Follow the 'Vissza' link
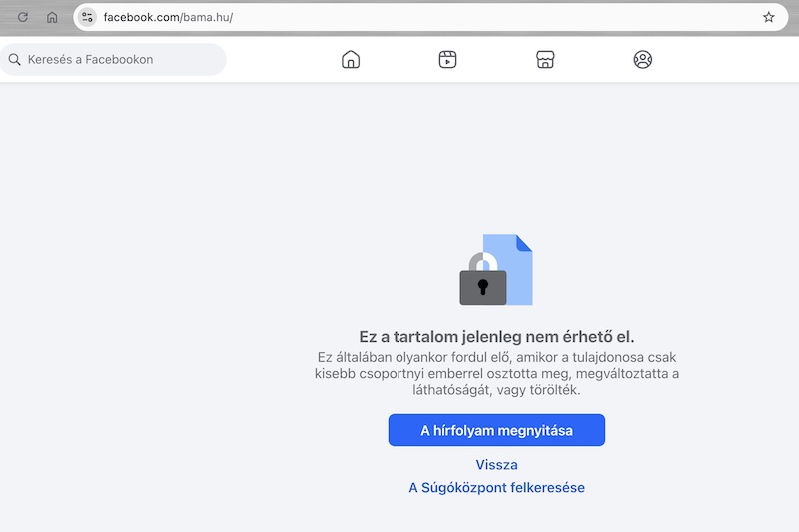 point(496,465)
